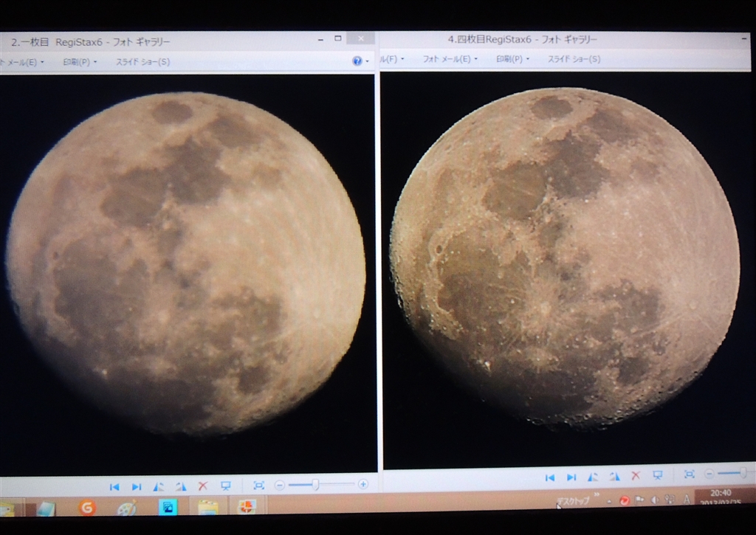Select the moon photo in 四枚目 window
The image size is (756, 535).
click(565, 258)
